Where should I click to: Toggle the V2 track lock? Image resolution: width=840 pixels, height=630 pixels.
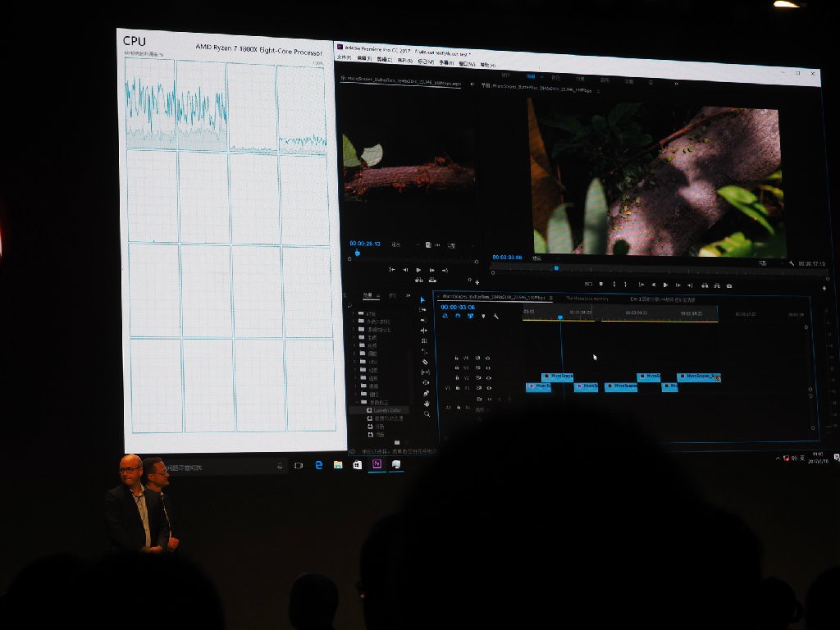(x=457, y=377)
